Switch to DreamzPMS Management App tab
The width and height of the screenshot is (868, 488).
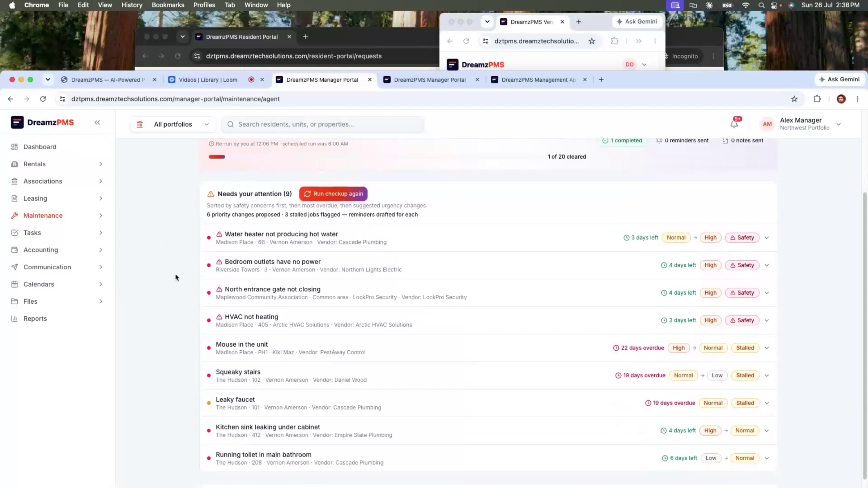click(539, 80)
